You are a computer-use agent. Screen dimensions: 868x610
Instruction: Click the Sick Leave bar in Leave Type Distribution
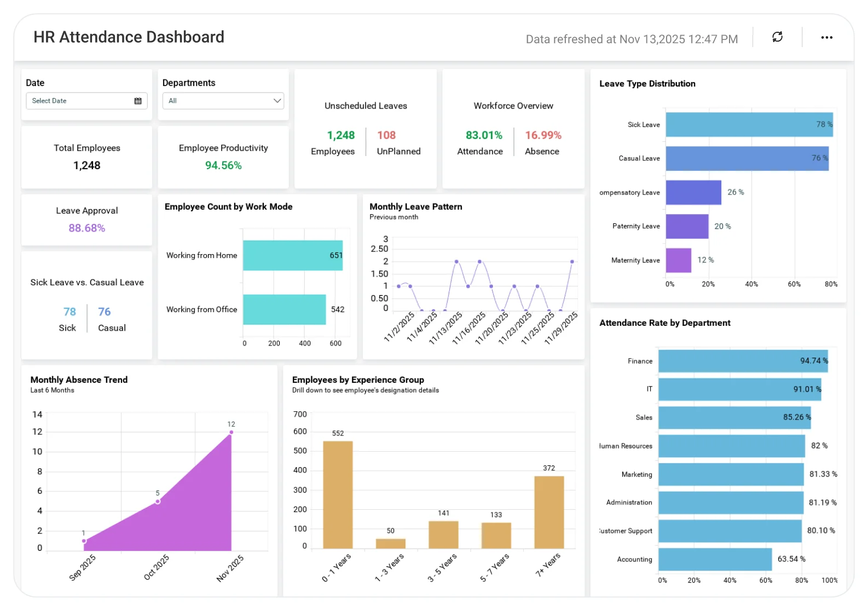click(x=749, y=124)
